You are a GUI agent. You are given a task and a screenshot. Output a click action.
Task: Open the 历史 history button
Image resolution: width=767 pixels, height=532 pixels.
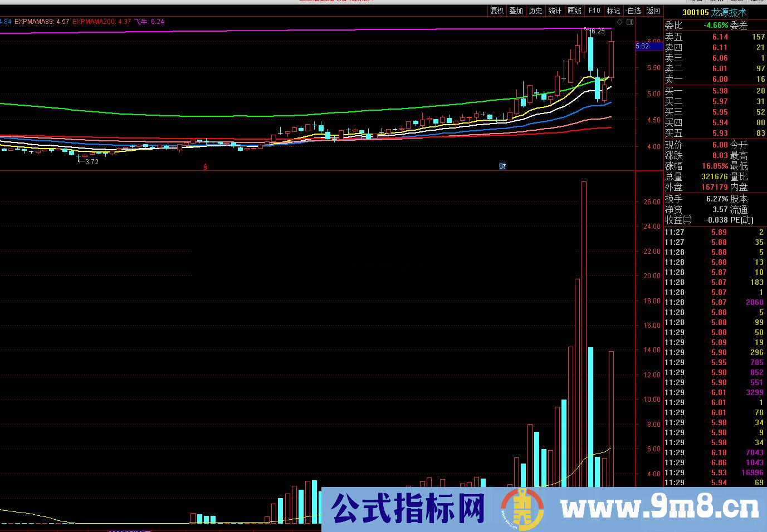point(536,11)
